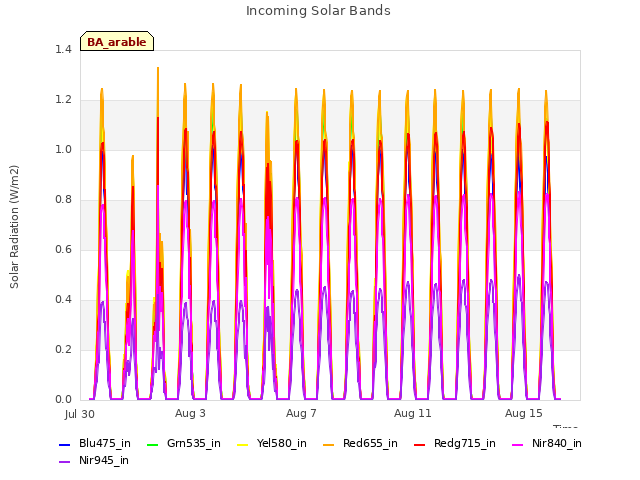
Task: Click the 0.6 y-axis tick label
Action: [63, 249]
